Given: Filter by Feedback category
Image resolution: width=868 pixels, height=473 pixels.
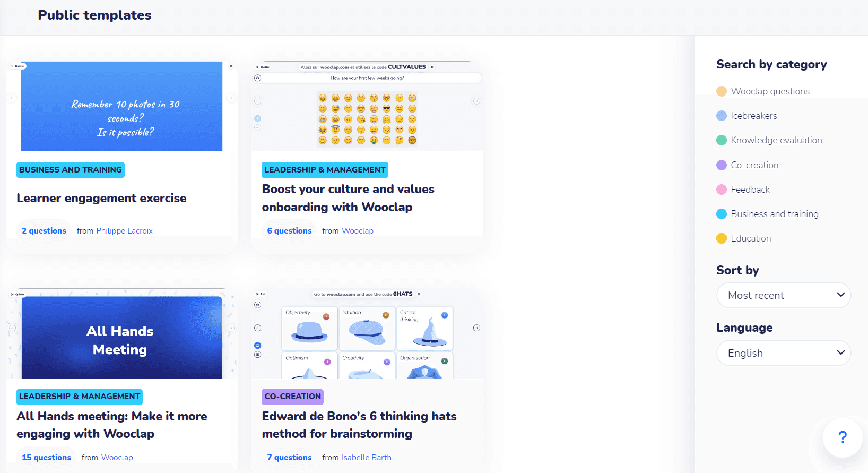Looking at the screenshot, I should [x=743, y=190].
